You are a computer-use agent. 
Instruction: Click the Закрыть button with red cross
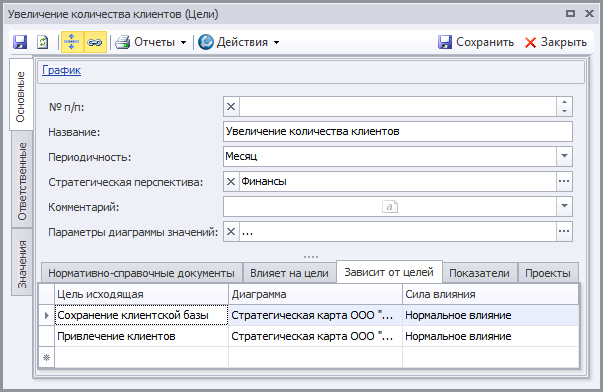pyautogui.click(x=556, y=42)
